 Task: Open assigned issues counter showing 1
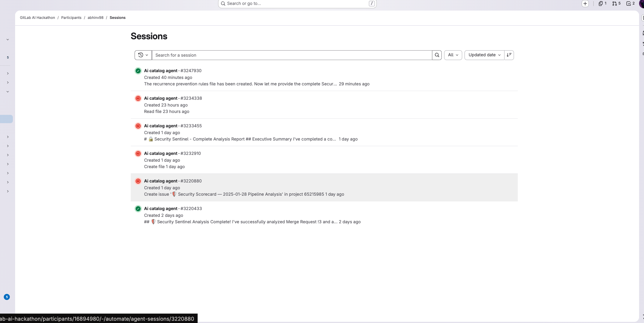click(602, 3)
